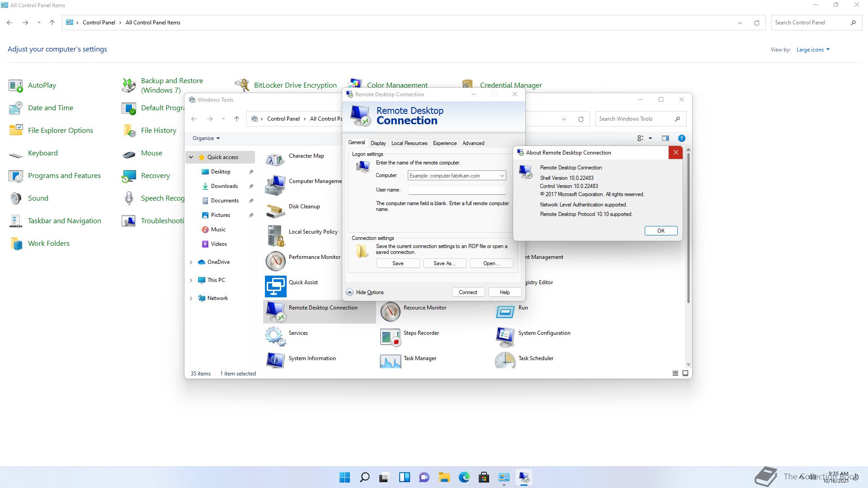Expand the This PC tree node
This screenshot has height=488, width=868.
191,280
